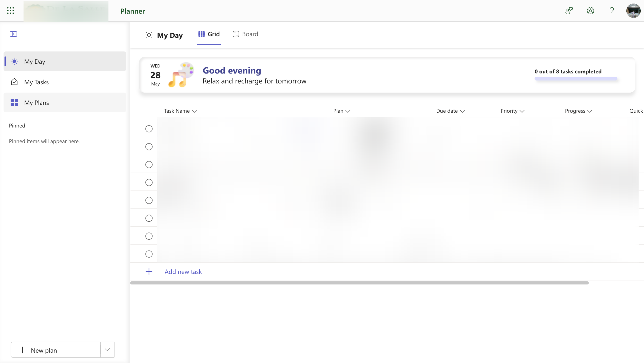Switch to the Grid view tab
The height and width of the screenshot is (363, 644).
click(x=209, y=34)
